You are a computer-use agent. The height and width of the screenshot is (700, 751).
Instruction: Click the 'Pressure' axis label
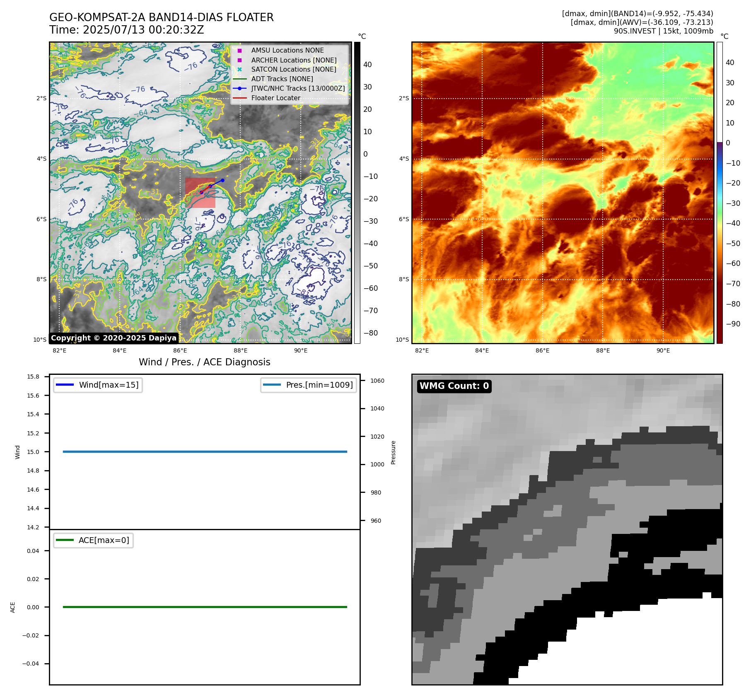[x=394, y=452]
